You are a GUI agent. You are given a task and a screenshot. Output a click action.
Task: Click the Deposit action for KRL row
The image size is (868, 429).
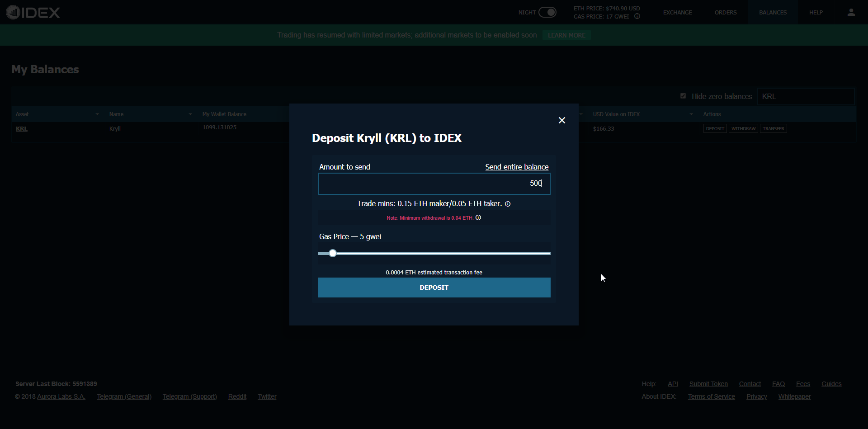[x=715, y=129]
